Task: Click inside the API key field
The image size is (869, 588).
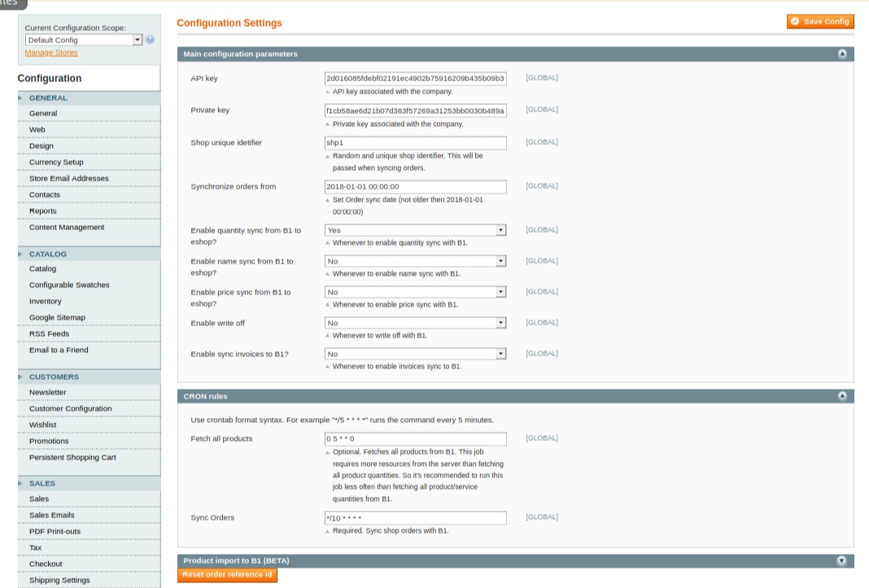Action: [416, 77]
